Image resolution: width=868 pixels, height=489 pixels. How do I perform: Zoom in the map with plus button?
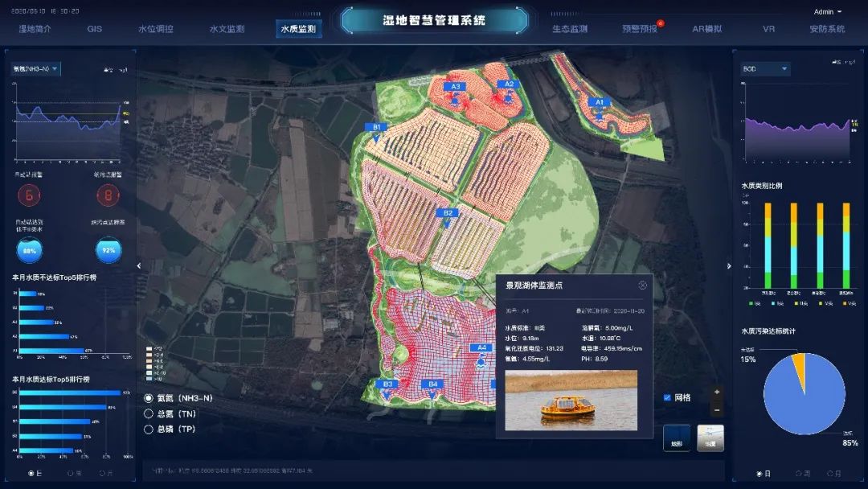point(717,393)
